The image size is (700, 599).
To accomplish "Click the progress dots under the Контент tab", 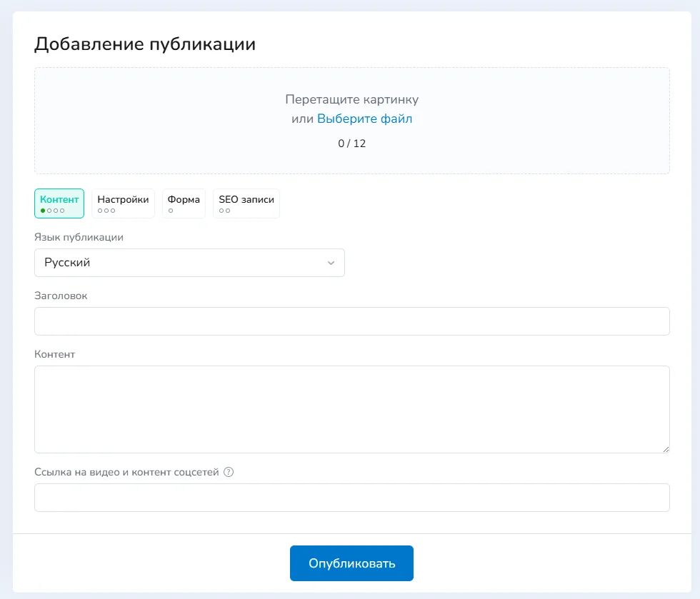I will pos(53,211).
